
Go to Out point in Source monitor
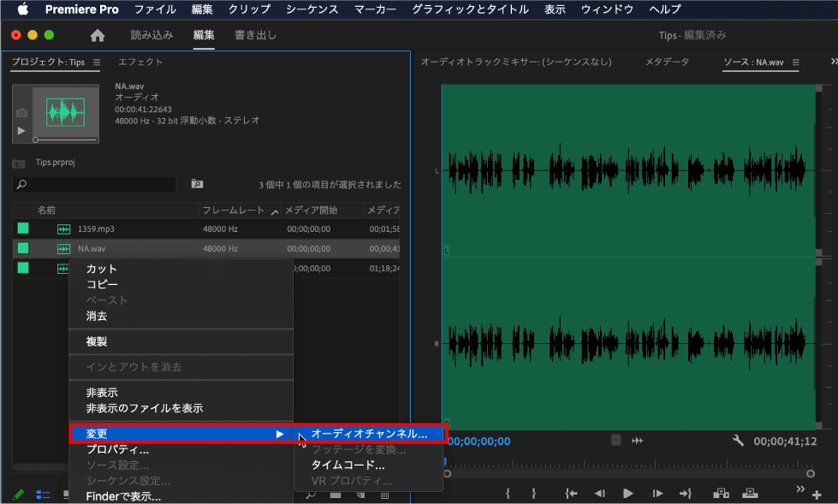point(685,494)
